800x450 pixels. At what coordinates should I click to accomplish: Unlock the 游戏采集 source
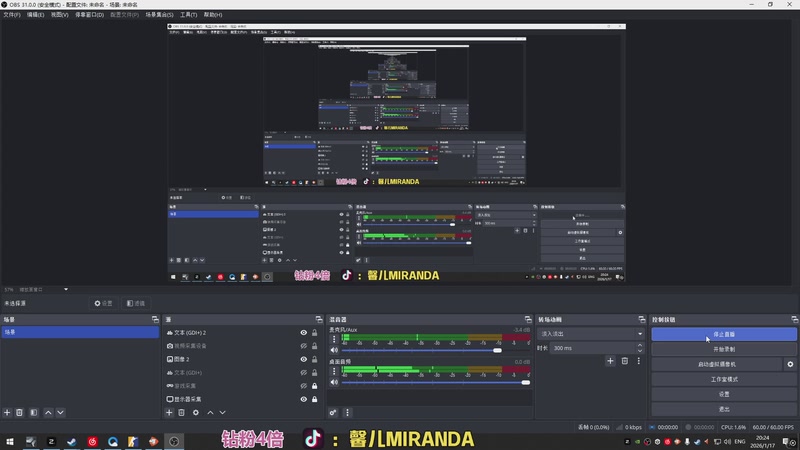(315, 386)
